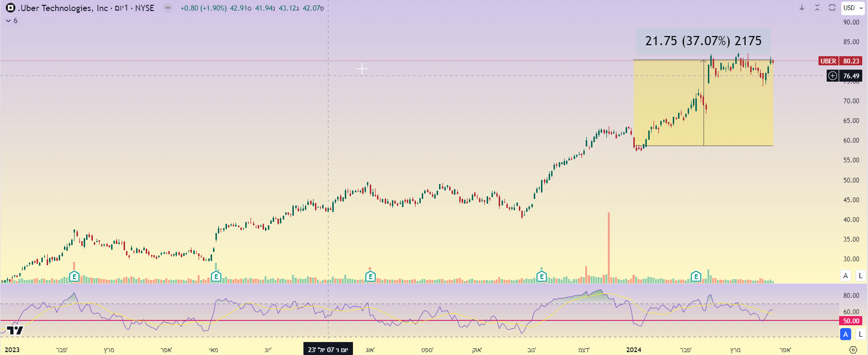Click the market status pill icon next to NYSE

coord(167,8)
